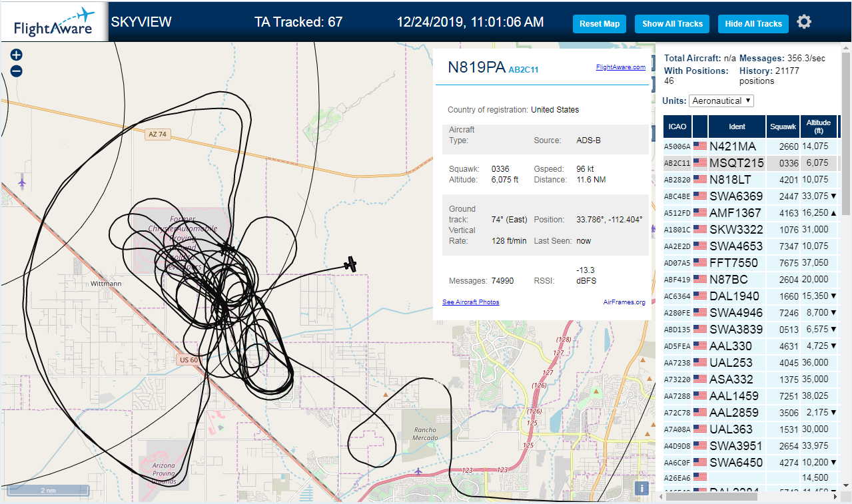Select the AAL1459 row
This screenshot has width=852, height=504.
click(x=751, y=395)
